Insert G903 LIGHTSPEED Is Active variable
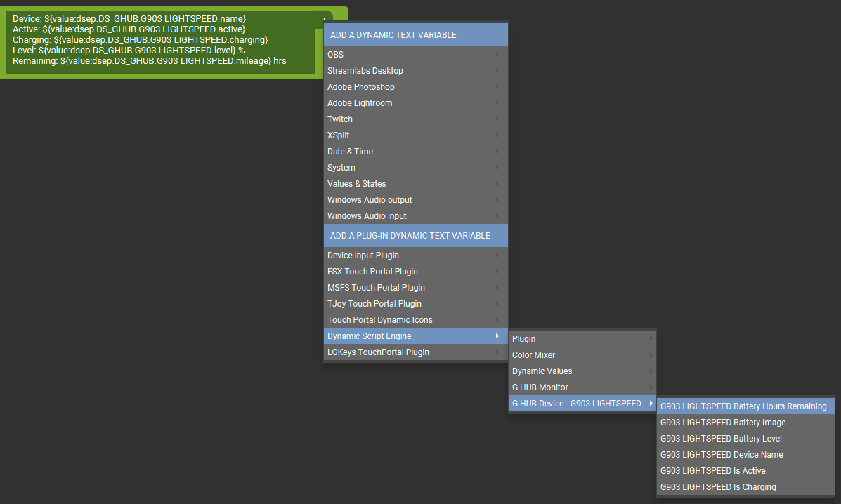The height and width of the screenshot is (504, 841). click(745, 471)
